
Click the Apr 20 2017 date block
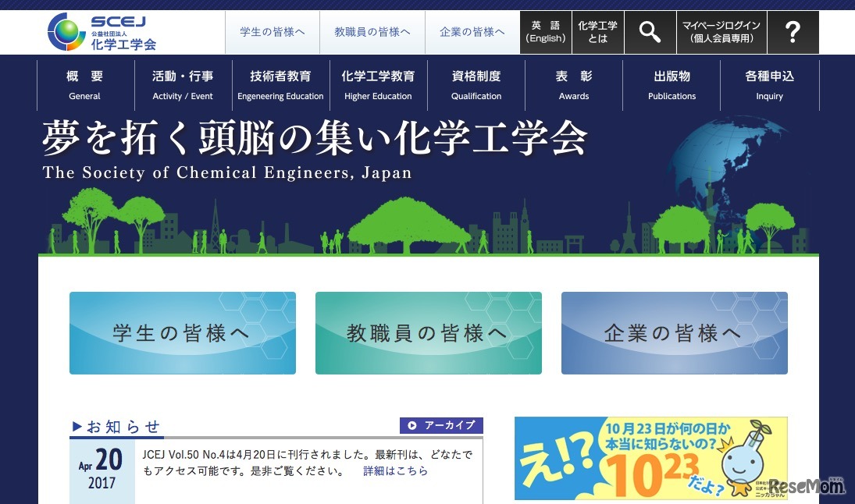click(102, 470)
